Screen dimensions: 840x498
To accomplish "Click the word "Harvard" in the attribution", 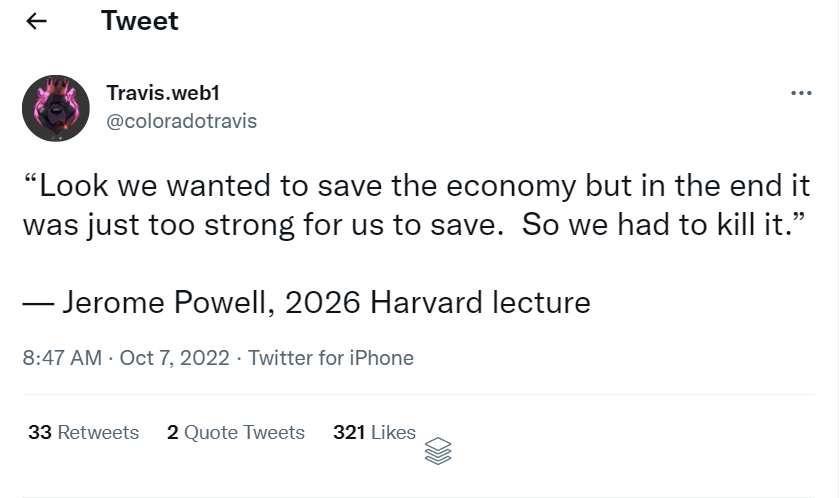I will coord(430,301).
